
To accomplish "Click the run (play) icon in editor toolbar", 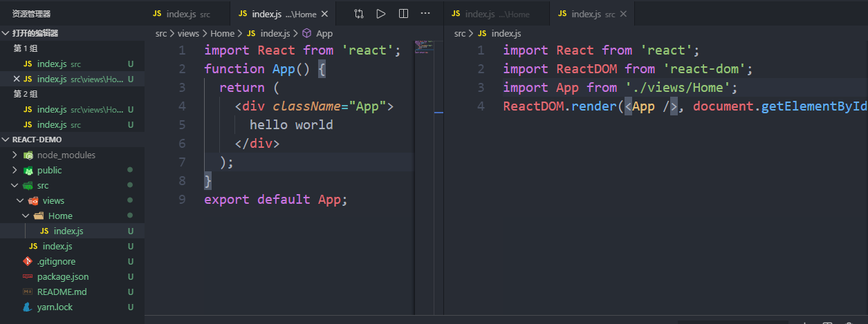I will click(381, 14).
